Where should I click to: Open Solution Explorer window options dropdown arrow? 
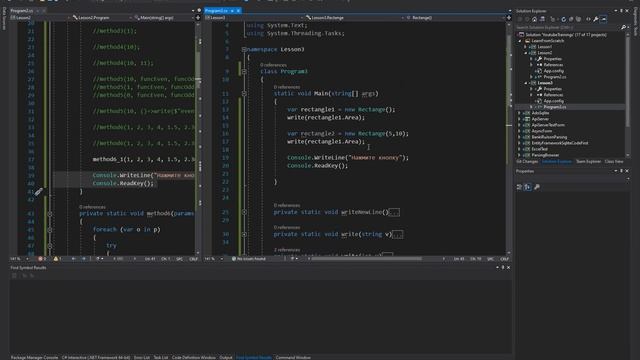point(616,11)
